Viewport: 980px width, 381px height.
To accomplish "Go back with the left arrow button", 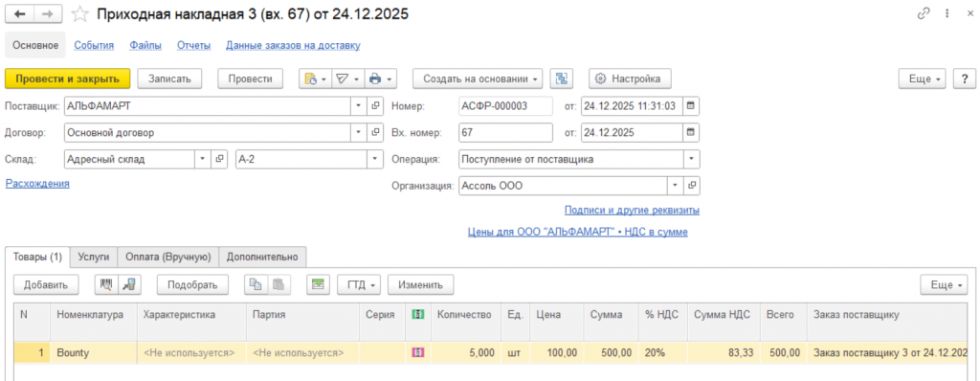I will pos(19,13).
